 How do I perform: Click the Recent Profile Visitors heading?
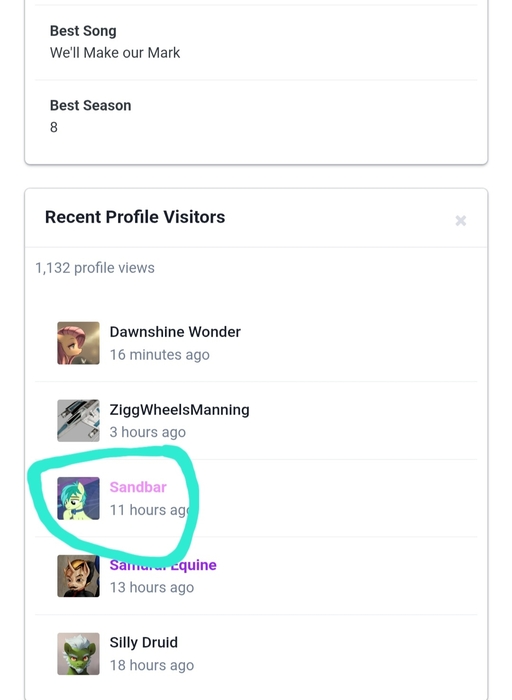tap(135, 217)
